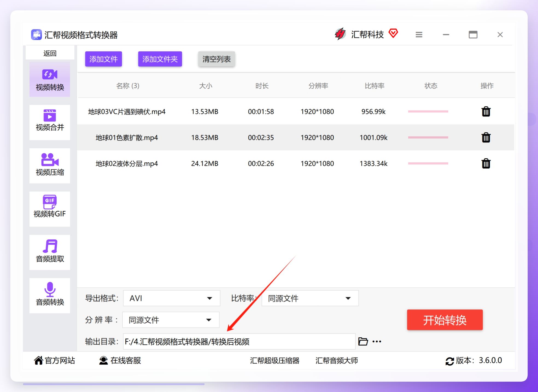This screenshot has height=392, width=538.
Task: Click the 状态 column header
Action: point(431,86)
